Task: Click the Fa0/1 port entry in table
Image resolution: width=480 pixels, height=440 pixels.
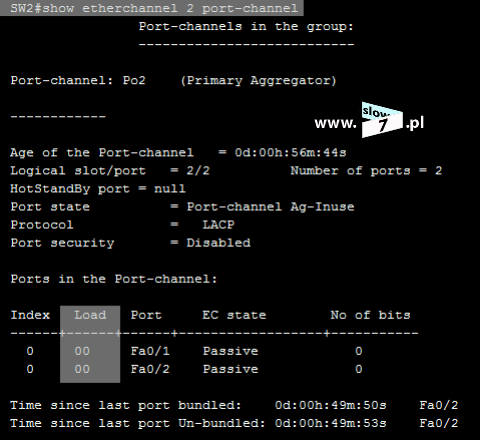Action: click(x=150, y=351)
